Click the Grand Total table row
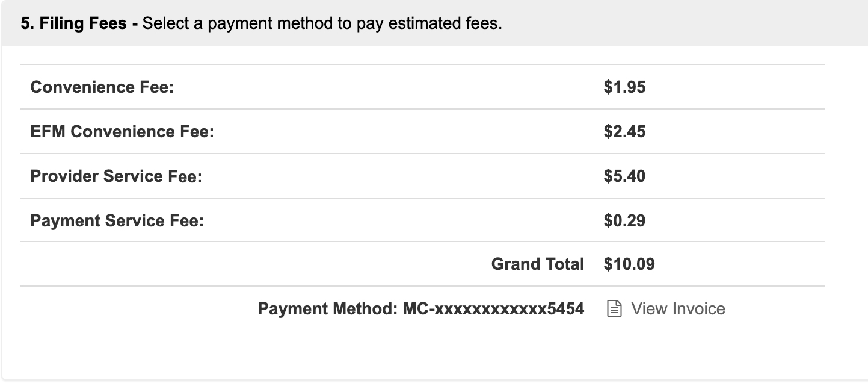The image size is (868, 383). [x=423, y=264]
